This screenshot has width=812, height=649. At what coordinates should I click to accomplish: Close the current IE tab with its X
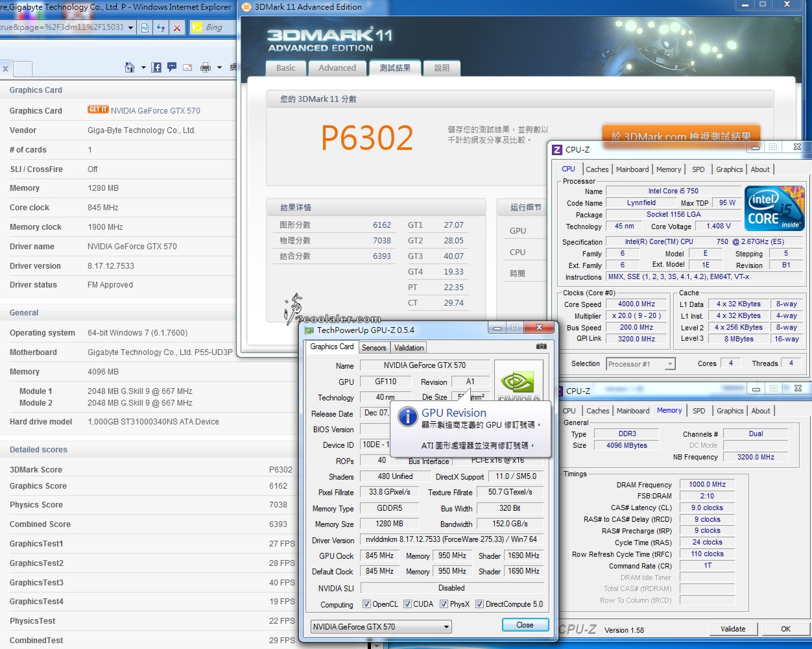click(x=5, y=68)
